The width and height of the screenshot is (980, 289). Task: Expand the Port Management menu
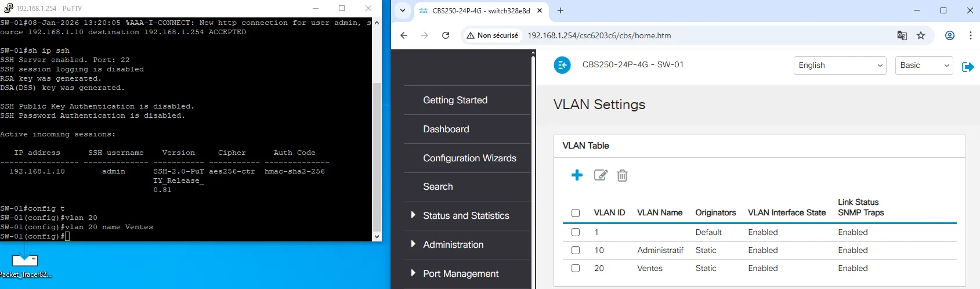(x=461, y=273)
